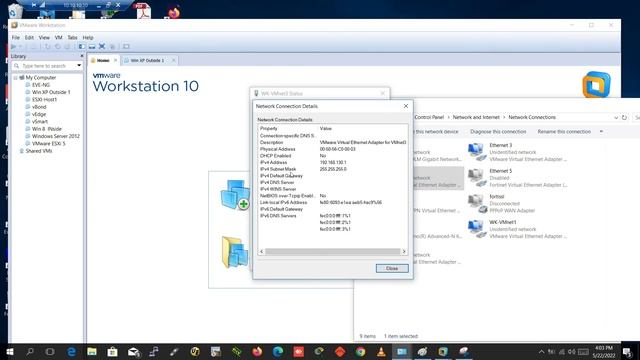Close Network Connection Details with X

click(x=406, y=106)
